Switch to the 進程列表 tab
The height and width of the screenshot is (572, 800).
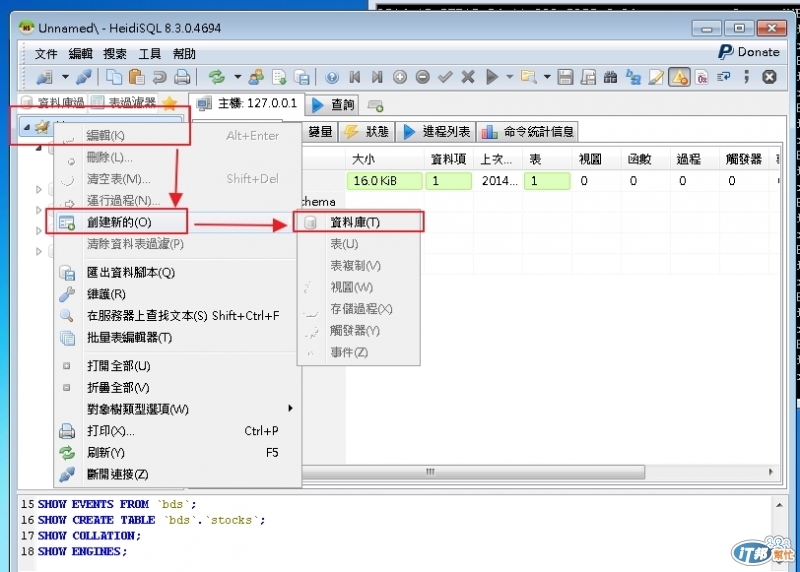436,132
